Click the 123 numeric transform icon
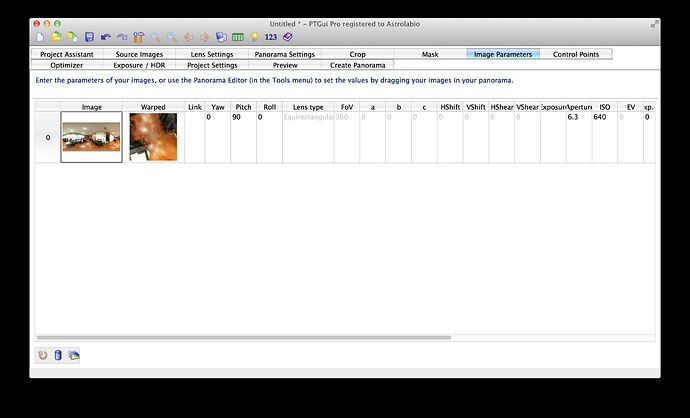The image size is (690, 418). point(271,37)
